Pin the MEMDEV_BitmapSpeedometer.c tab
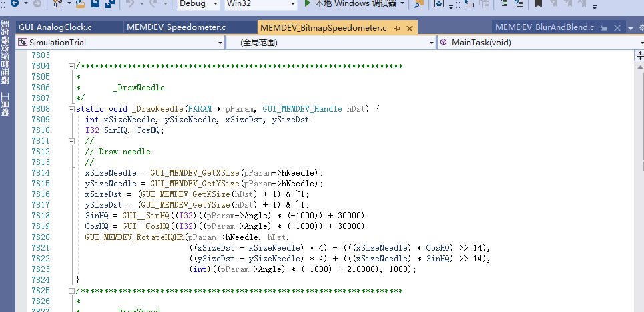This screenshot has height=312, width=644. [397, 28]
